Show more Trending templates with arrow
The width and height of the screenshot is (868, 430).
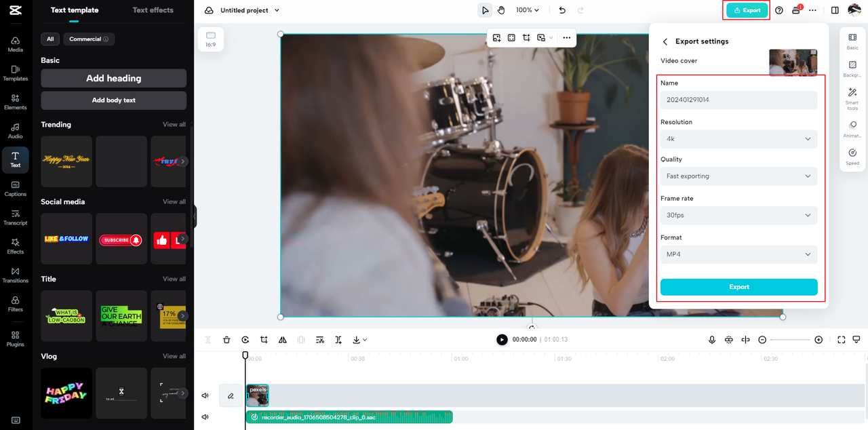point(182,161)
